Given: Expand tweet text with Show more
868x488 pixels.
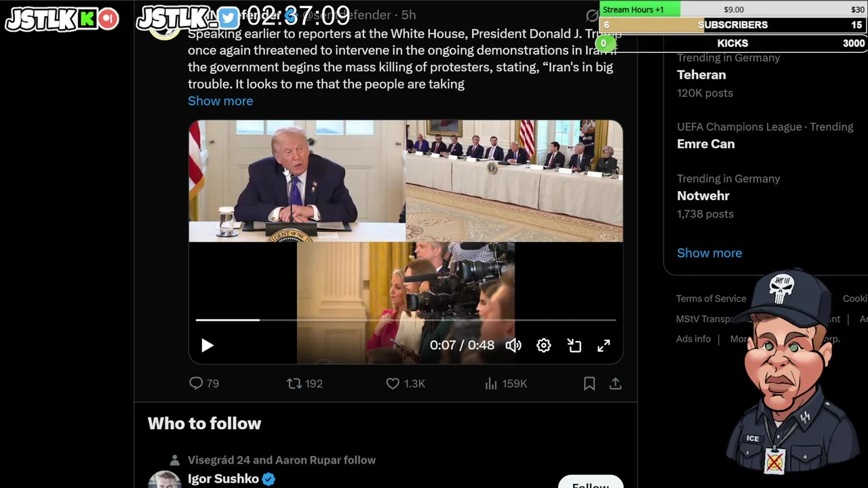Looking at the screenshot, I should pos(220,101).
